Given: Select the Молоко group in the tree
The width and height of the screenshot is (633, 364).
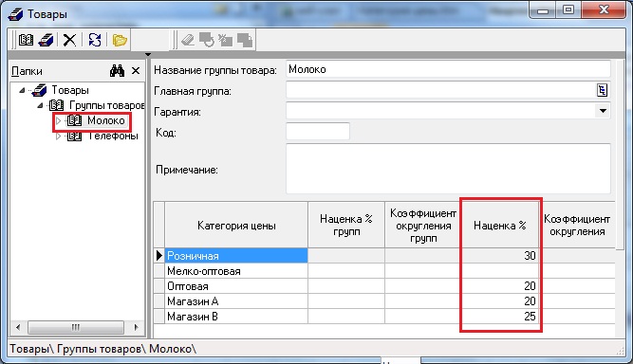Looking at the screenshot, I should (x=105, y=120).
